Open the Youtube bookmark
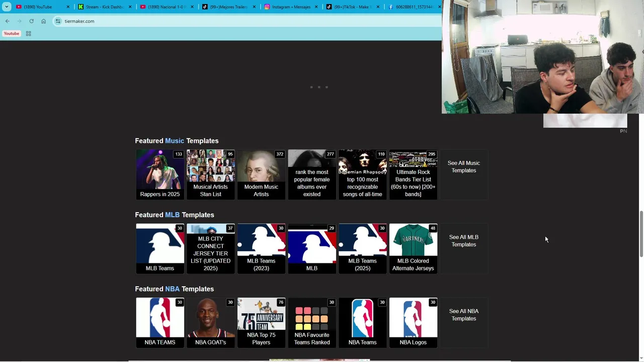 (12, 34)
